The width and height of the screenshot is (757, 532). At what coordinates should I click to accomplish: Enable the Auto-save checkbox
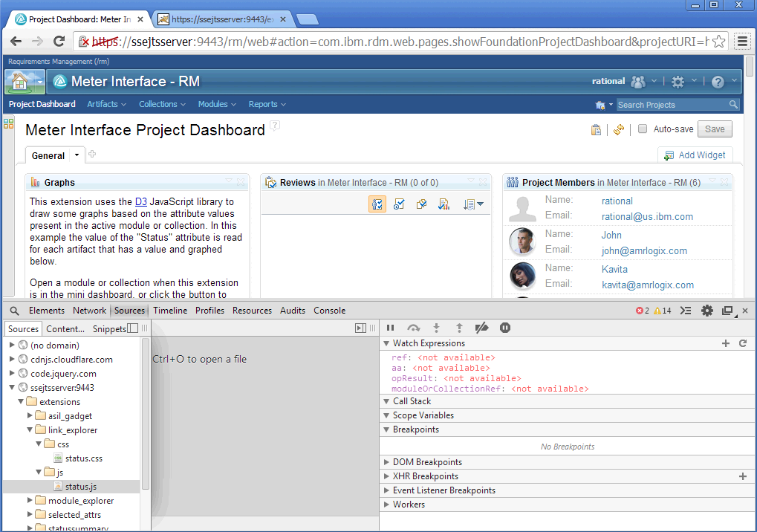[x=643, y=129]
